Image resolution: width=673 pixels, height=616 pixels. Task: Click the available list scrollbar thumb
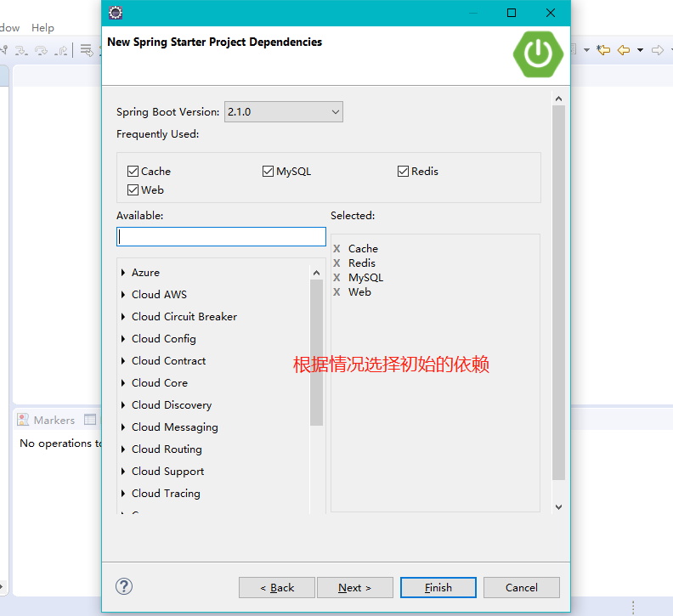[316, 353]
